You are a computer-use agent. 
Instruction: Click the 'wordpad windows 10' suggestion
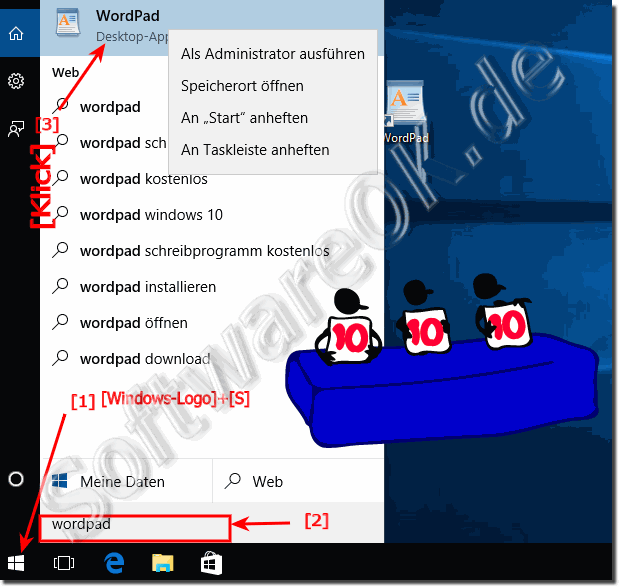(x=151, y=215)
